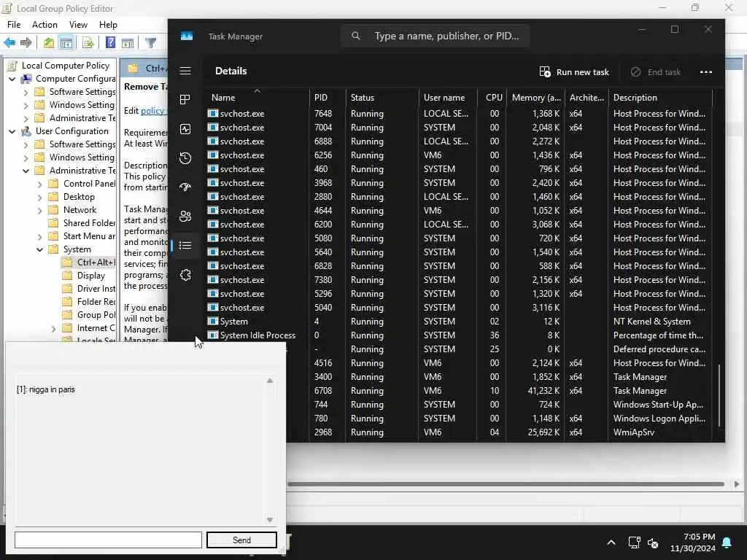This screenshot has width=747, height=560.
Task: Sort by Memory column header
Action: 535,97
